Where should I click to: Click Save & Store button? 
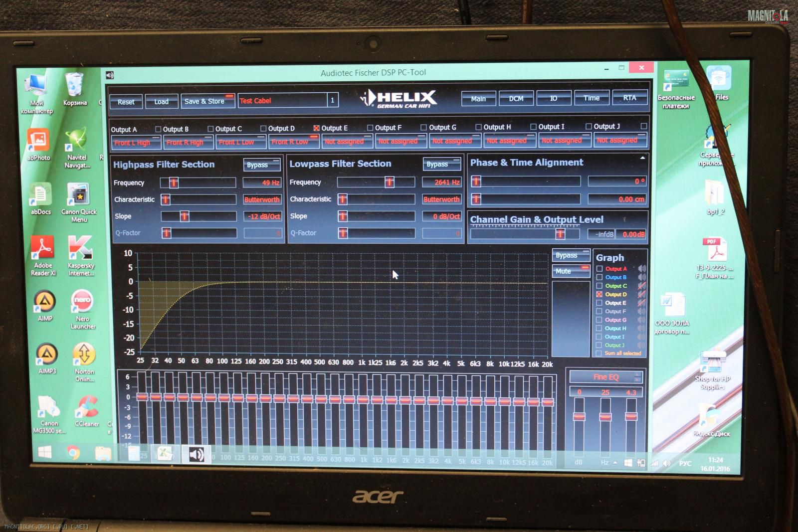[207, 101]
